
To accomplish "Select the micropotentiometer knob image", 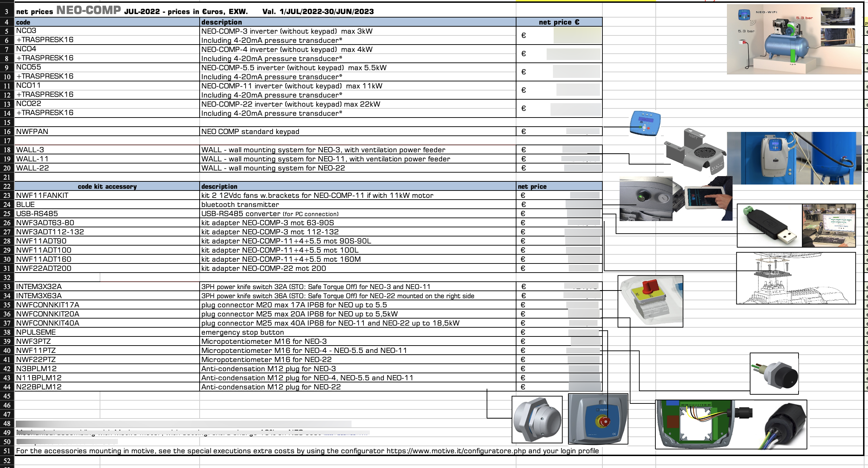I will point(774,374).
